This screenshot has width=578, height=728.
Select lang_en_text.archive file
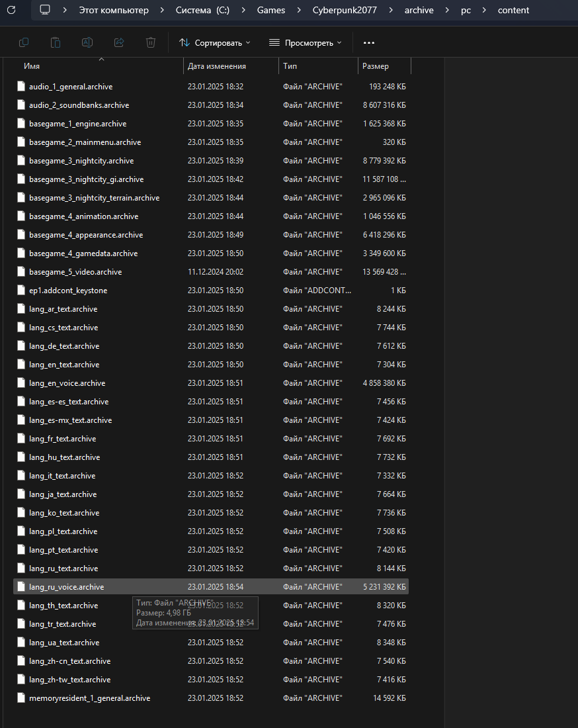point(211,365)
